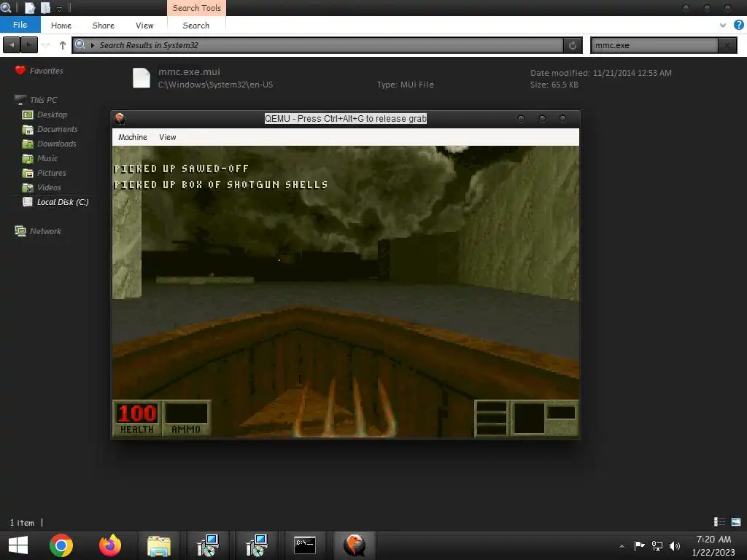Screen dimensions: 747x560
Task: Switch to the Home ribbon tab
Action: (61, 26)
